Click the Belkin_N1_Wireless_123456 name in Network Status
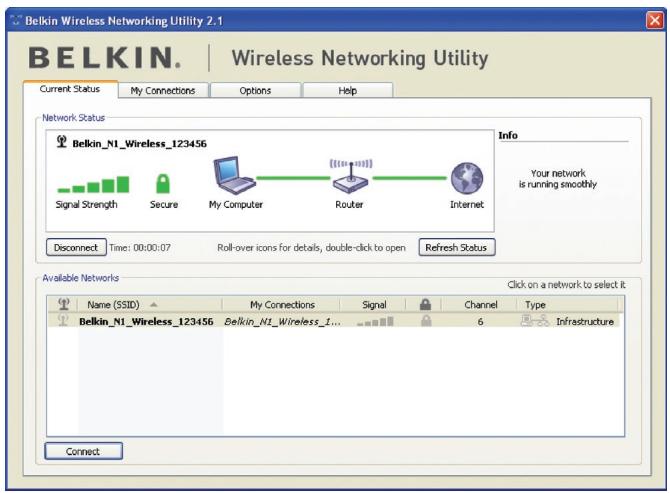This screenshot has height=493, width=670. click(x=139, y=144)
